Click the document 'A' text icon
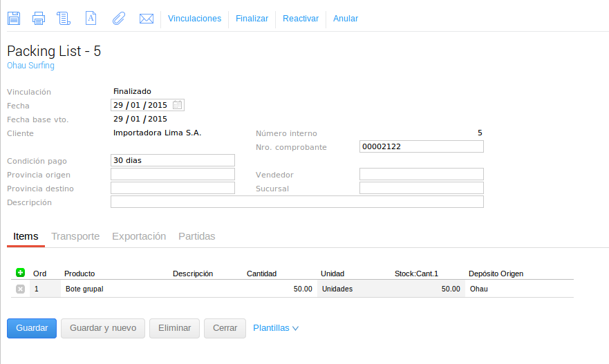This screenshot has width=609, height=364. coord(91,19)
